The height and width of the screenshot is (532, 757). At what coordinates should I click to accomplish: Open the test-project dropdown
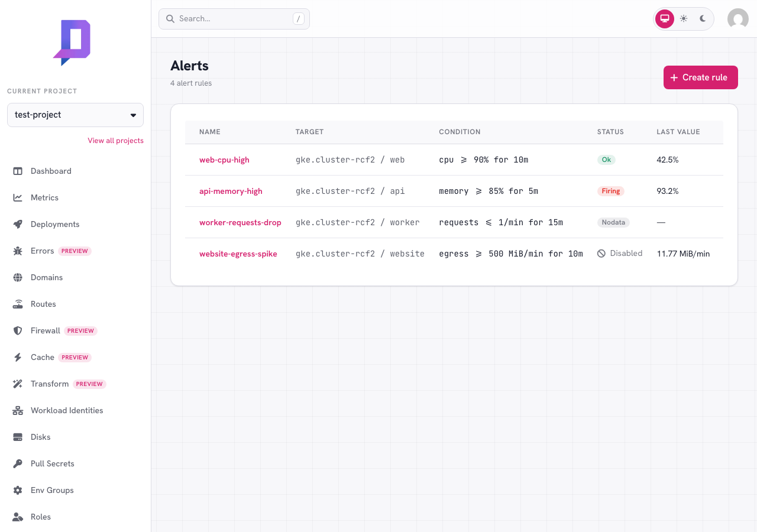pos(75,115)
